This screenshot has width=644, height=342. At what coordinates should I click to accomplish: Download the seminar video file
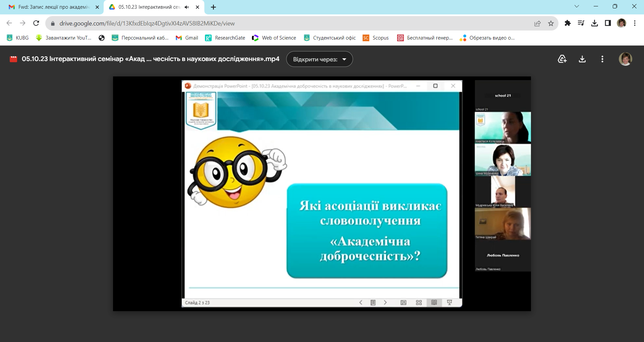point(582,59)
